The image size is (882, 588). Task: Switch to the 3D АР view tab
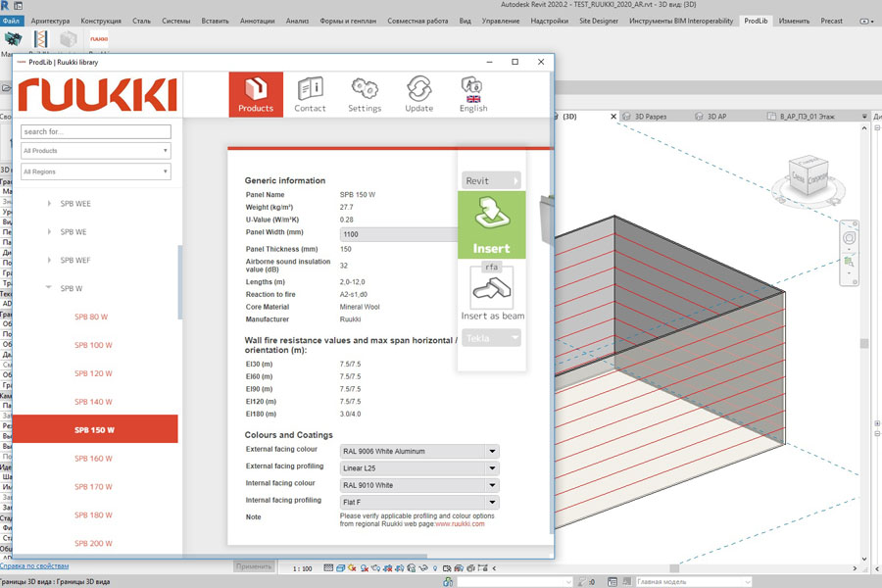(716, 117)
